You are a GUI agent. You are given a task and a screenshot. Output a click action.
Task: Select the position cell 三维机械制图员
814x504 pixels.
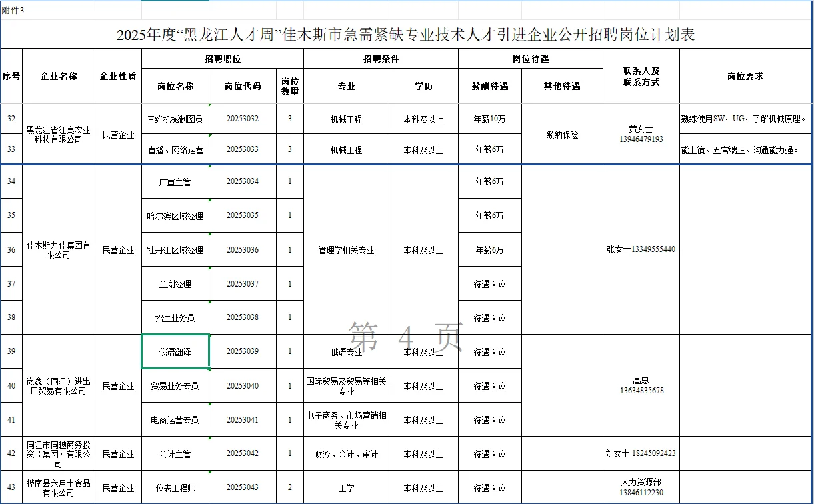[175, 119]
